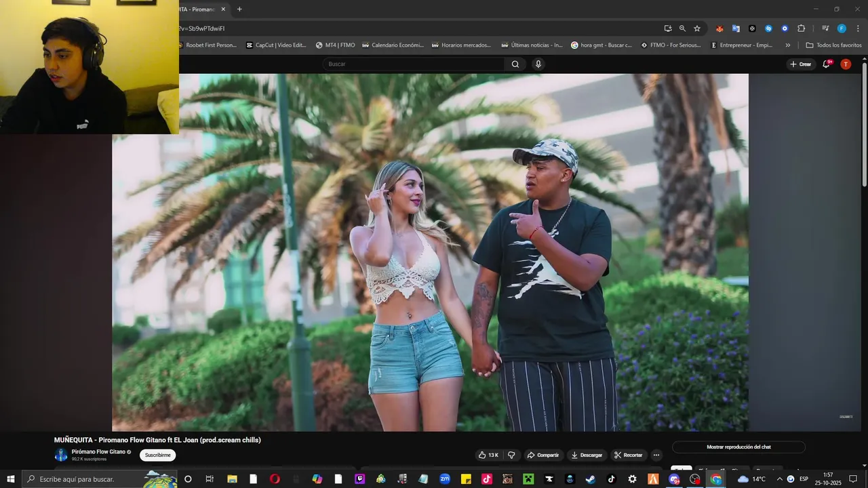Open the MetaMask fox extension
Viewport: 868px width, 488px height.
pos(719,28)
